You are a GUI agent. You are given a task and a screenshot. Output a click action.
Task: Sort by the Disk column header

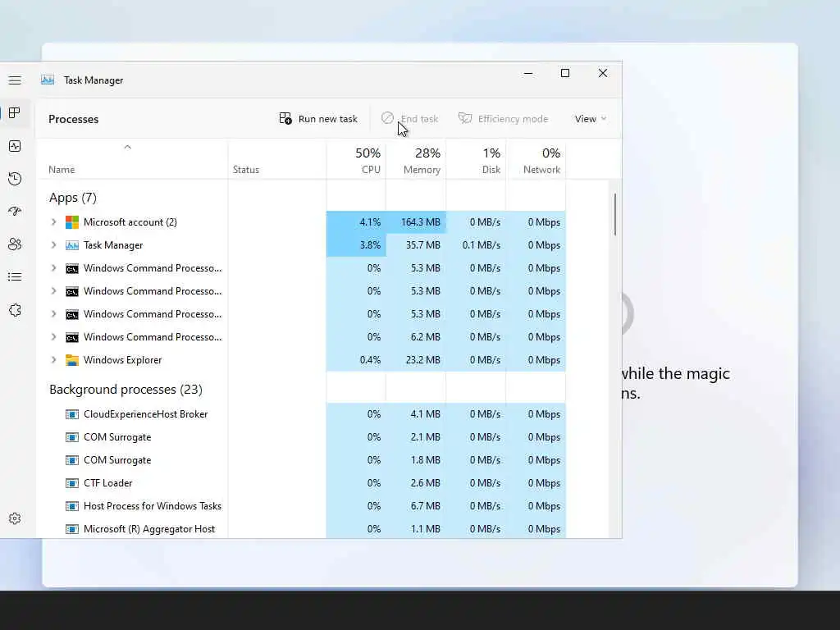(477, 161)
